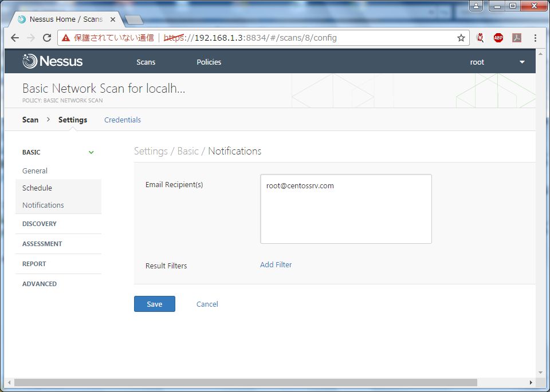Expand the ASSESSMENT section
This screenshot has width=550, height=392.
[58, 244]
